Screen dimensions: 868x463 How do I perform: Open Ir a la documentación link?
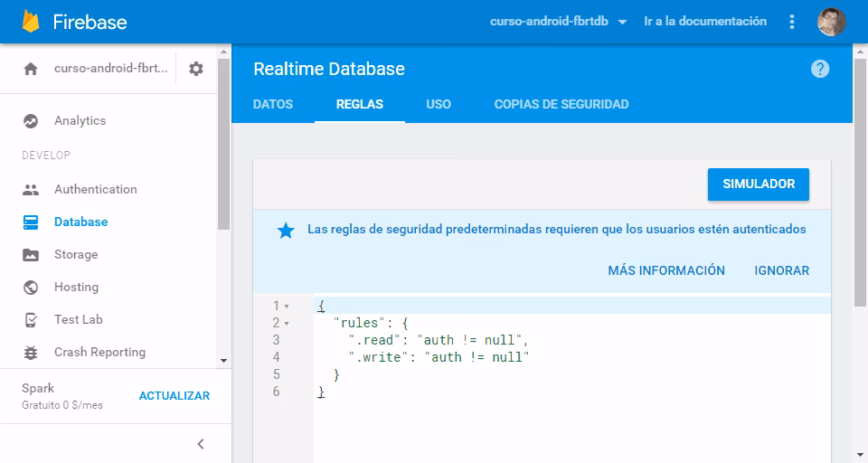coord(705,22)
